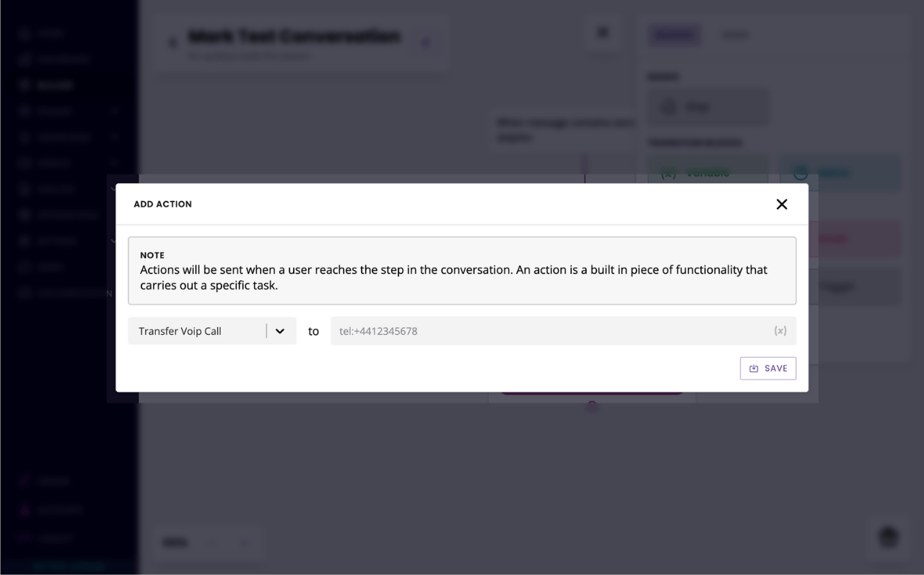The height and width of the screenshot is (575, 924).
Task: Click the zoom percentage control at bottom left
Action: tap(175, 543)
